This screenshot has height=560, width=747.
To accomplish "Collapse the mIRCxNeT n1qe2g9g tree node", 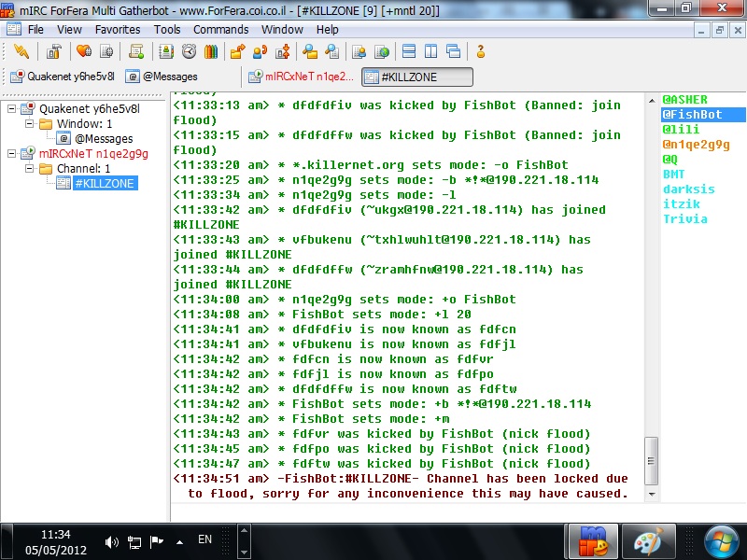I will pyautogui.click(x=12, y=154).
